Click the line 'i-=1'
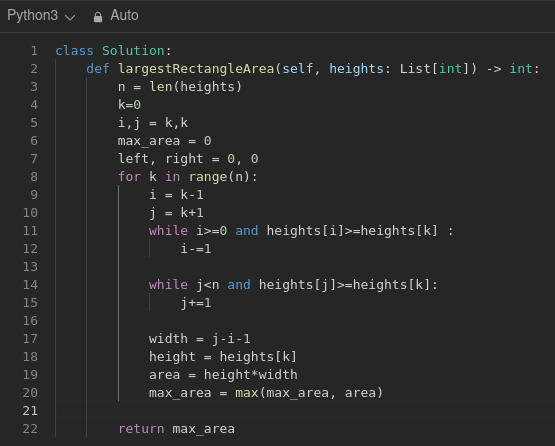The width and height of the screenshot is (555, 446). (196, 249)
